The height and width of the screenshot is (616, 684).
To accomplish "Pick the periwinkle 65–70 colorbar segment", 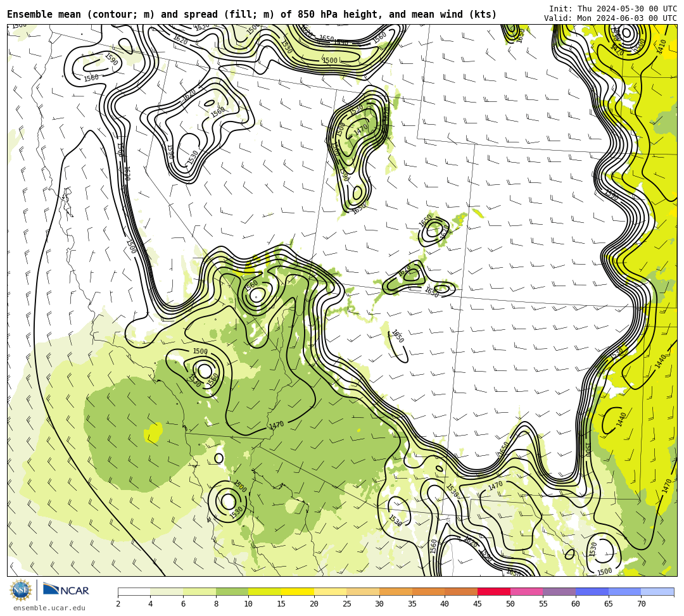I will tap(624, 591).
